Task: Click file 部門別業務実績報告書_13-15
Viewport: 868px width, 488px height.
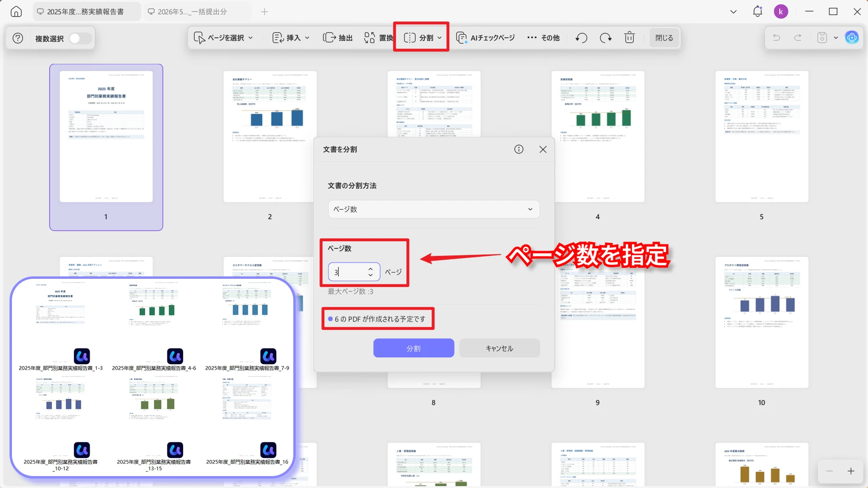Action: (154, 425)
